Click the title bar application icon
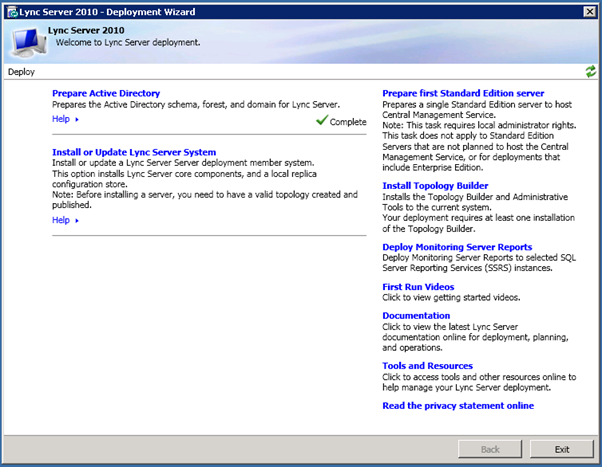The height and width of the screenshot is (467, 602). (10, 10)
